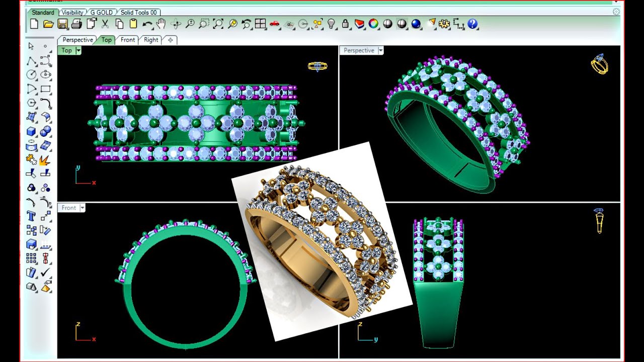Click the Explode orange burst icon
644x362 pixels.
click(x=45, y=160)
